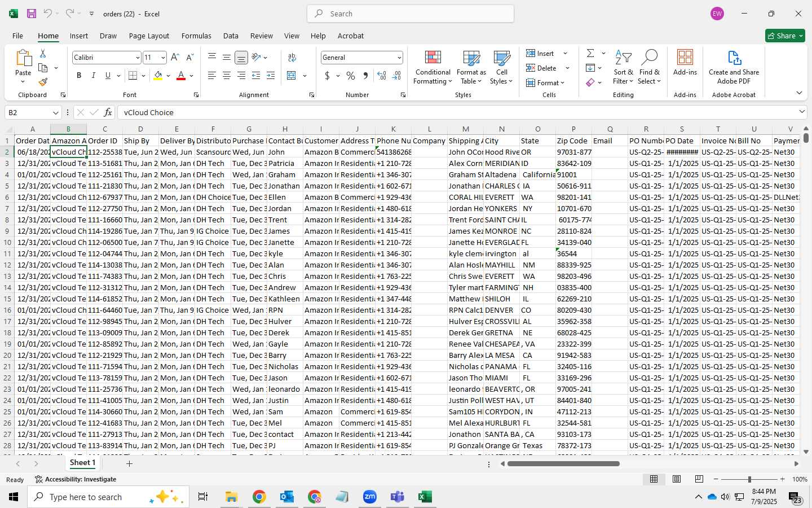Open Zoom app in taskbar
This screenshot has height=508, width=812.
(x=370, y=497)
